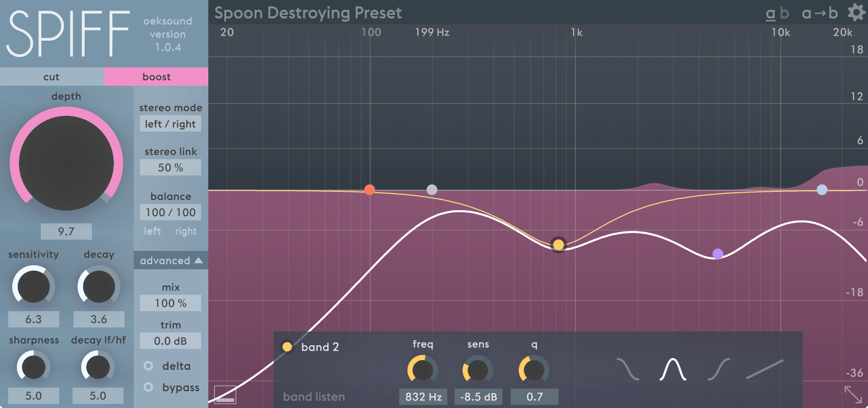Click the band listen button
Viewport: 868px width, 408px height.
pyautogui.click(x=314, y=397)
